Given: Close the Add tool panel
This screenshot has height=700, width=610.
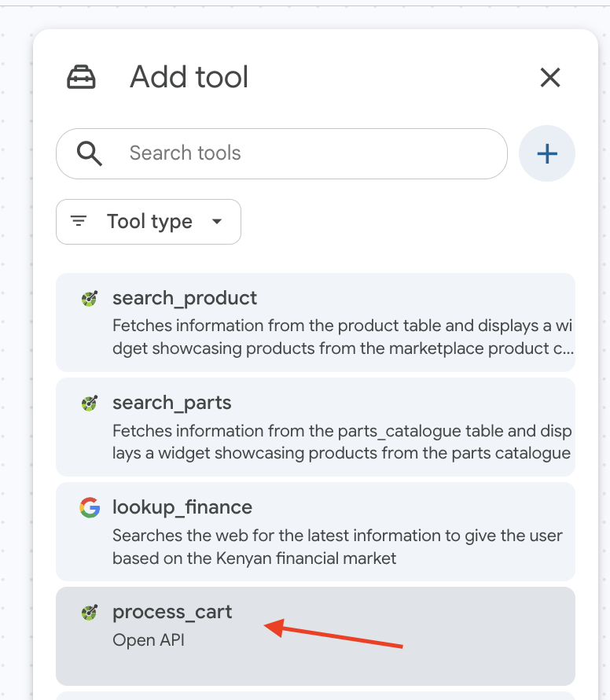Looking at the screenshot, I should pyautogui.click(x=549, y=77).
